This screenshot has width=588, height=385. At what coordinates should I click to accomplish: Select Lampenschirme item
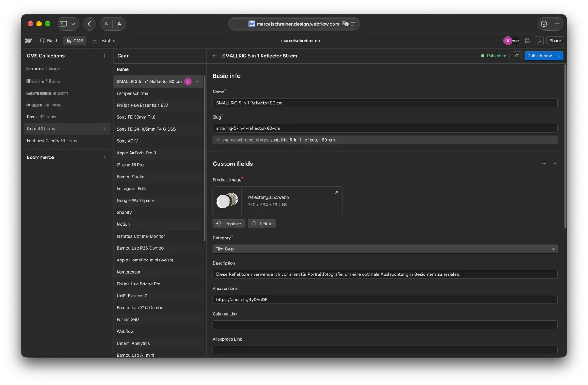click(158, 93)
